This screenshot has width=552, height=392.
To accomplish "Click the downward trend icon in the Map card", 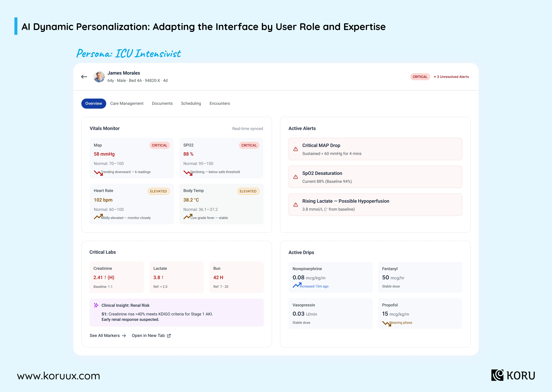I will tap(98, 173).
